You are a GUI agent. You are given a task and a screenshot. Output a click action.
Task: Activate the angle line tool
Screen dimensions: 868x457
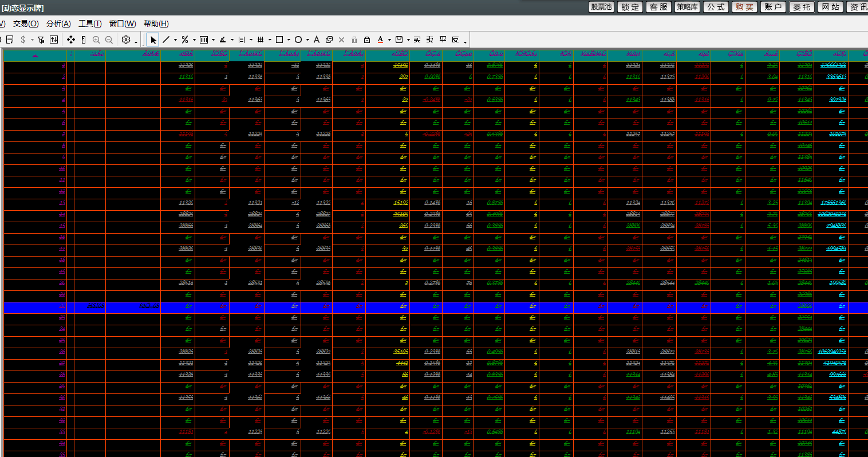pos(223,40)
